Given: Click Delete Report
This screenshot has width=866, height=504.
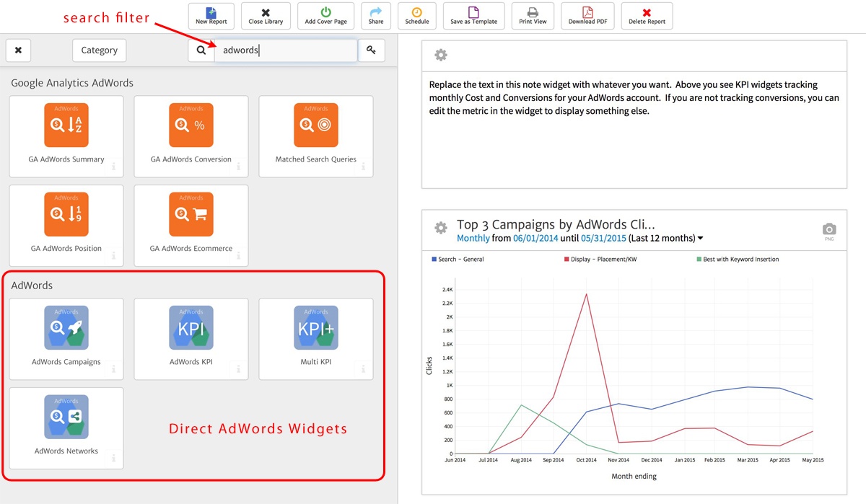Looking at the screenshot, I should pyautogui.click(x=647, y=16).
